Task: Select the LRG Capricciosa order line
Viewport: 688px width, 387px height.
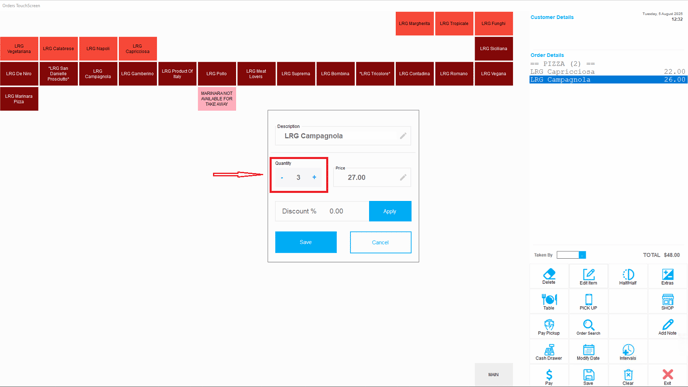Action: [x=608, y=72]
